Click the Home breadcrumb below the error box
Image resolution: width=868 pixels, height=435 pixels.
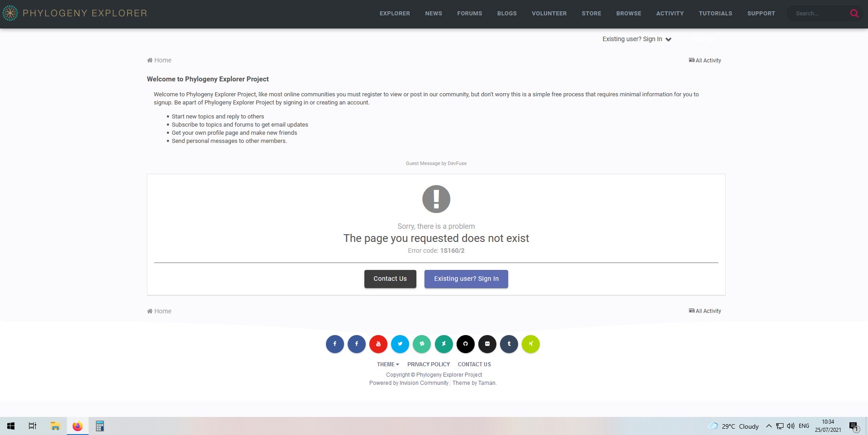click(159, 311)
